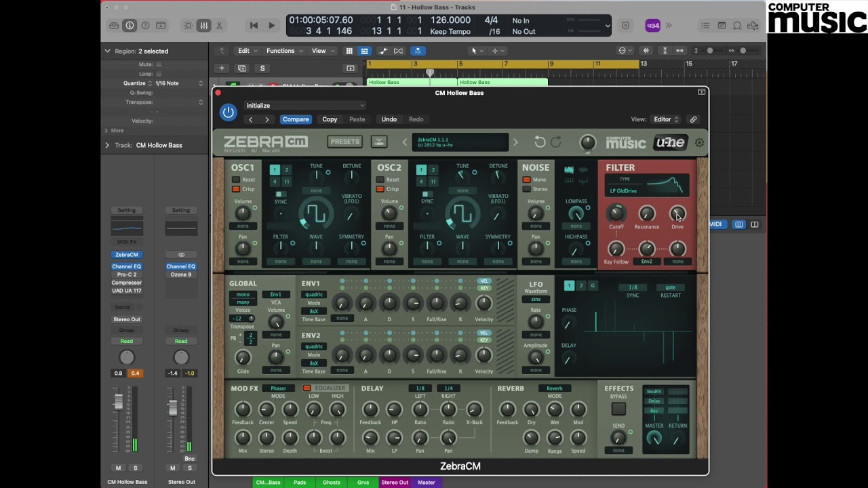Toggle the EQUALIZER enable switch
The image size is (868, 488).
click(x=307, y=388)
